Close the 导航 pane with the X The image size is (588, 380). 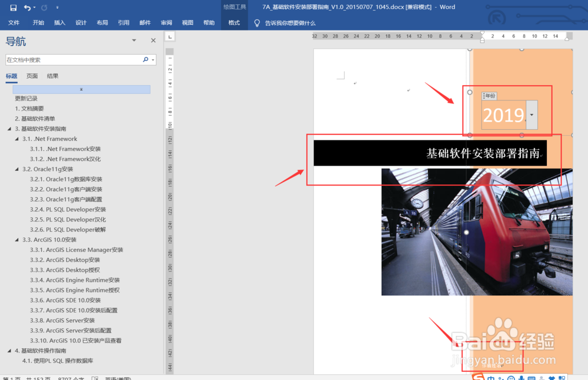point(153,41)
